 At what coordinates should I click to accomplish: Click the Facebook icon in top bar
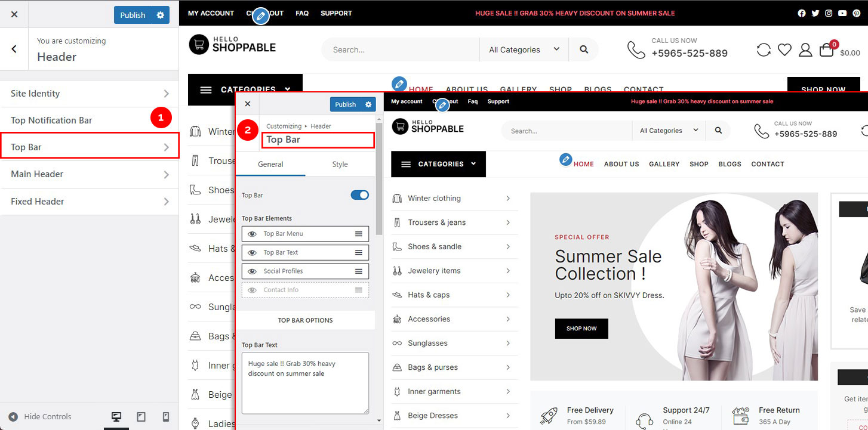[802, 13]
